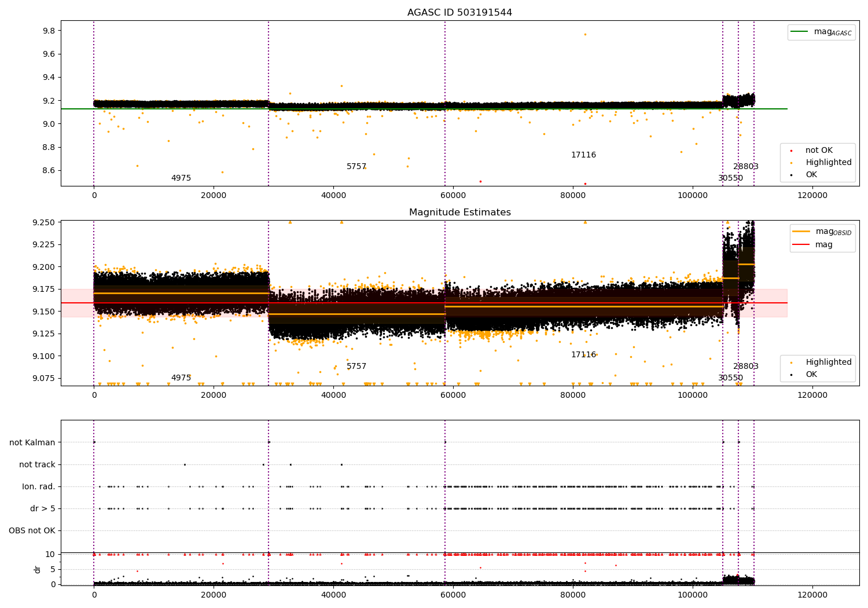Click the '9.125' tick on middle plot

(44, 334)
